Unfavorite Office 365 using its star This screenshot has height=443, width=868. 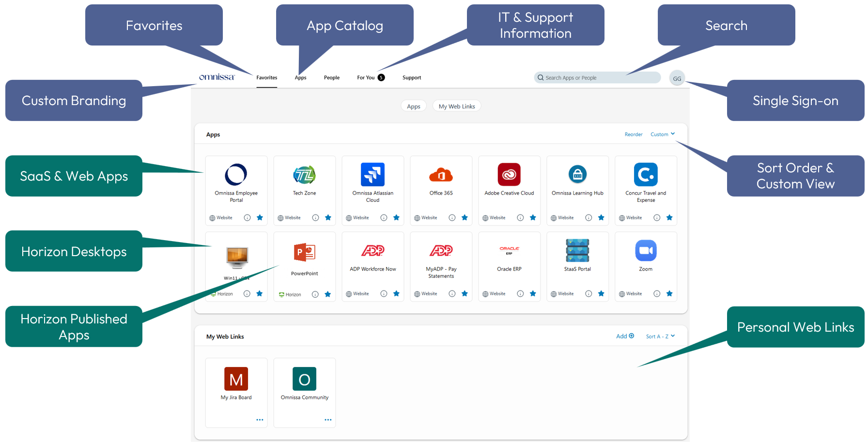[465, 218]
